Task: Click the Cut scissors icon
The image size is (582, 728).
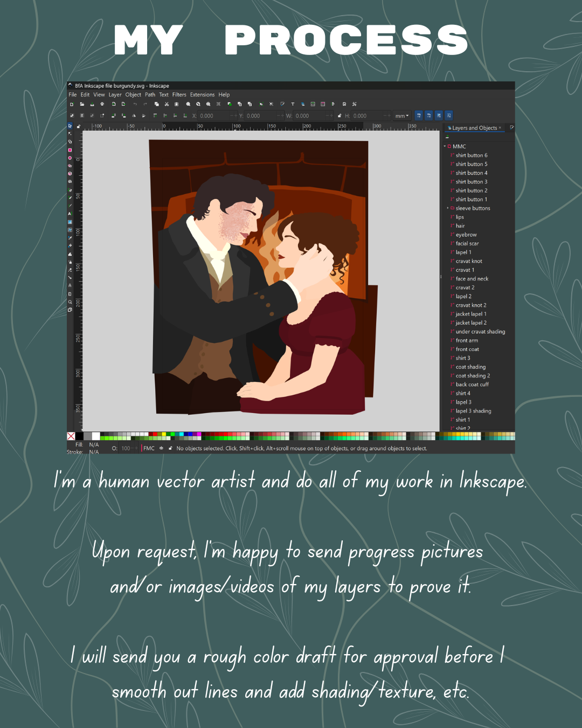Action: point(167,104)
